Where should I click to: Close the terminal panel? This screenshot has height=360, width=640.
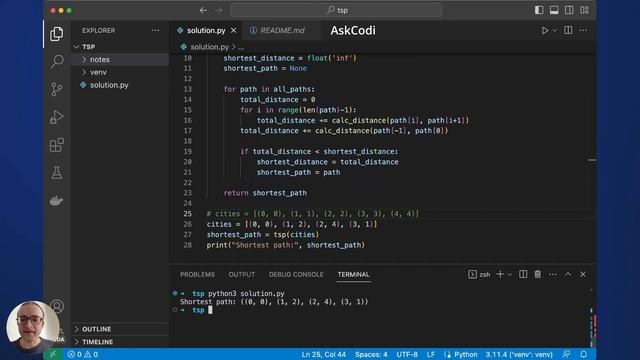pyautogui.click(x=583, y=274)
